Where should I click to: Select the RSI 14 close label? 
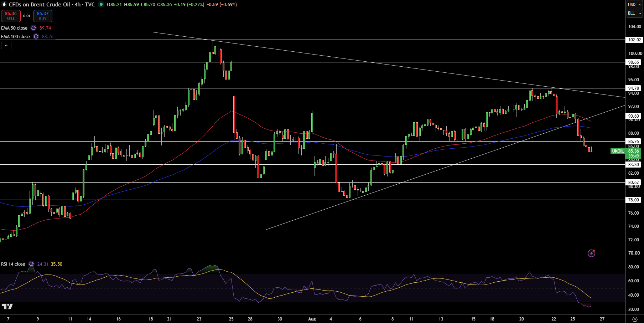pos(13,264)
